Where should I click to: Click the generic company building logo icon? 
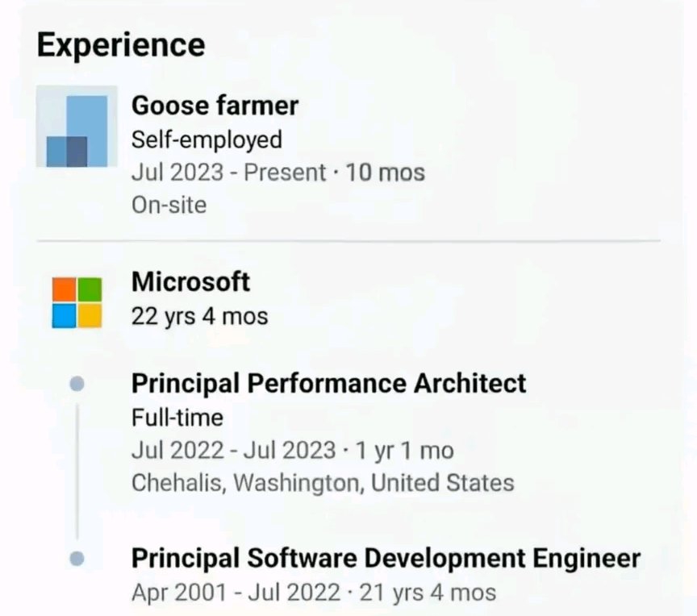click(77, 127)
